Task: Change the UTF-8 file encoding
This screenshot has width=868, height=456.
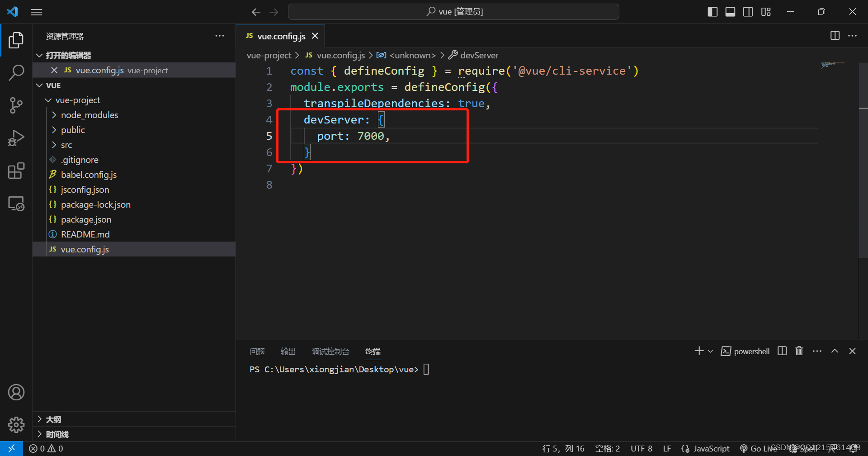Action: (x=642, y=448)
